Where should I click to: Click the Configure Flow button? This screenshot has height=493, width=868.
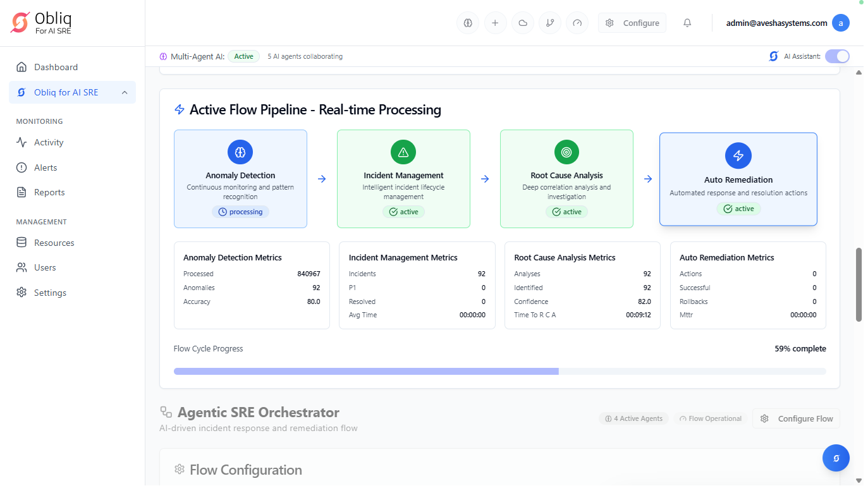(796, 418)
